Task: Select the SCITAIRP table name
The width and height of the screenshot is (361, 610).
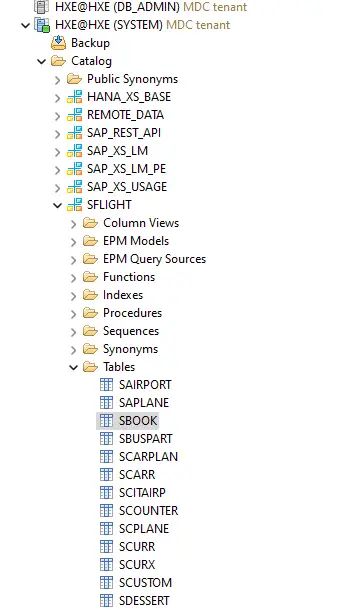Action: pyautogui.click(x=142, y=493)
